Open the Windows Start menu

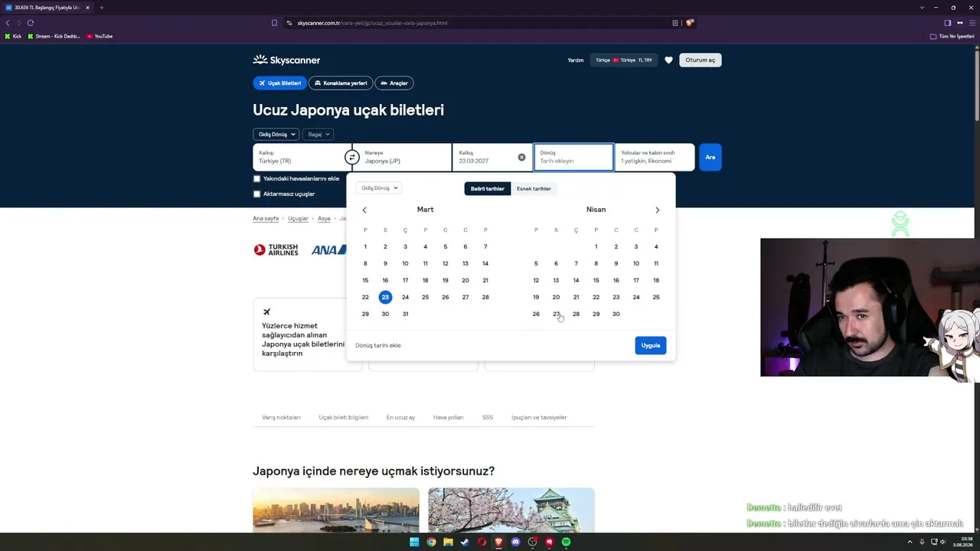[414, 542]
